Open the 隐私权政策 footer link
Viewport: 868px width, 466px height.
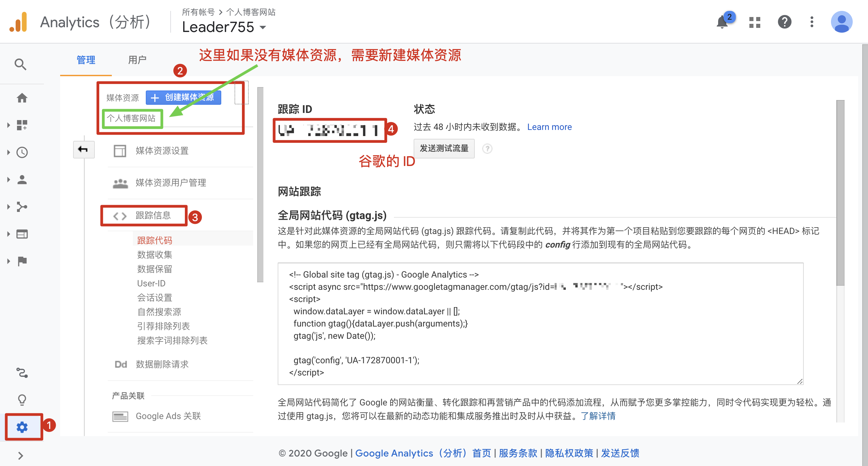pyautogui.click(x=569, y=453)
